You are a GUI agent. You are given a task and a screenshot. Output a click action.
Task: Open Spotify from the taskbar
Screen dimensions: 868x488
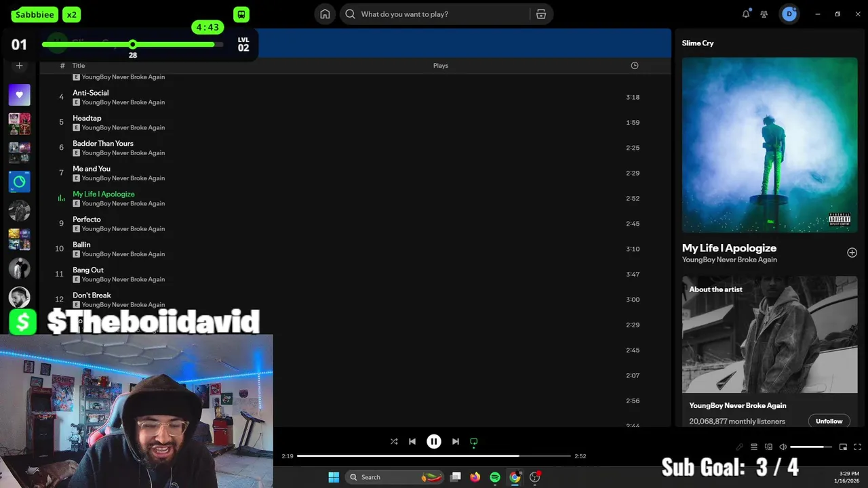(495, 477)
